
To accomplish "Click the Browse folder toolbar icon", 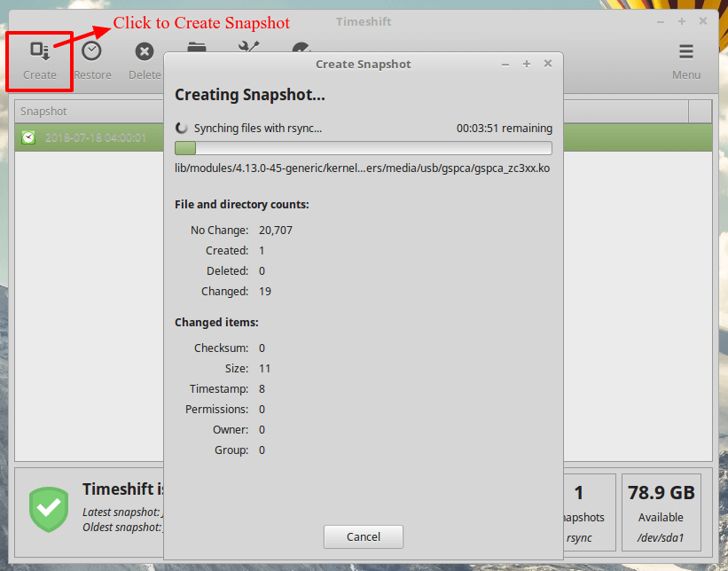I will click(197, 47).
